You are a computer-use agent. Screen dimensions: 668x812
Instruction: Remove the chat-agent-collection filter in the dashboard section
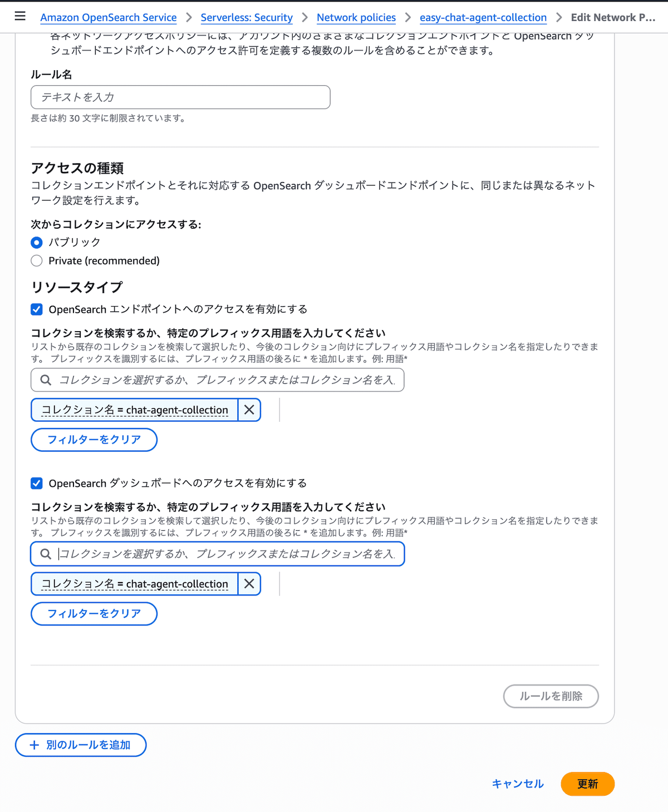pos(248,584)
